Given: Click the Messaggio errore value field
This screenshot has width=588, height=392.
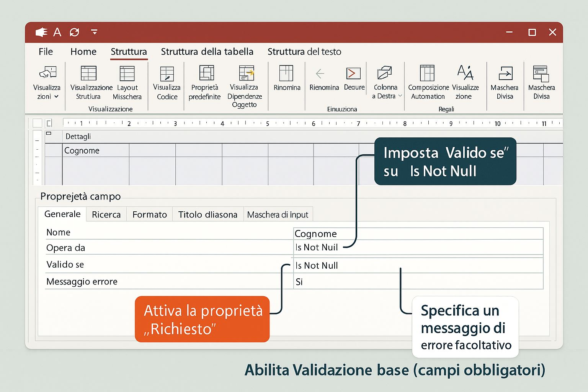Looking at the screenshot, I should pos(418,282).
